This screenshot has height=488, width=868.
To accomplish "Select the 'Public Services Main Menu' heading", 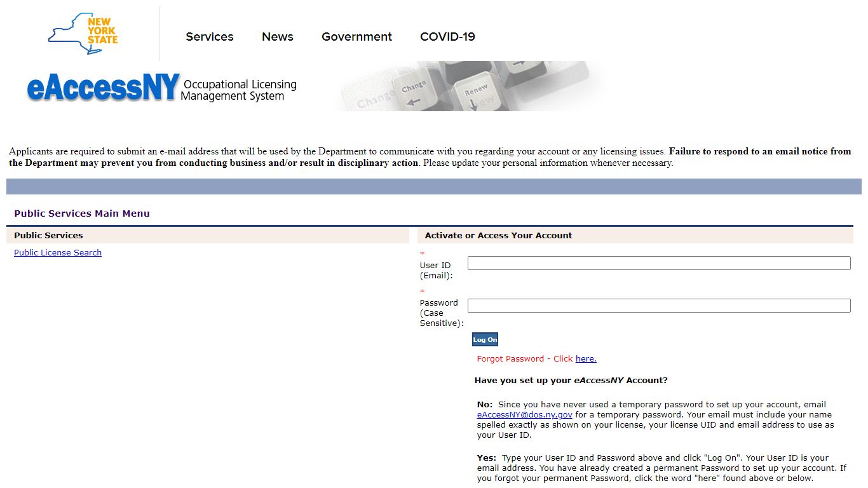I will click(82, 213).
